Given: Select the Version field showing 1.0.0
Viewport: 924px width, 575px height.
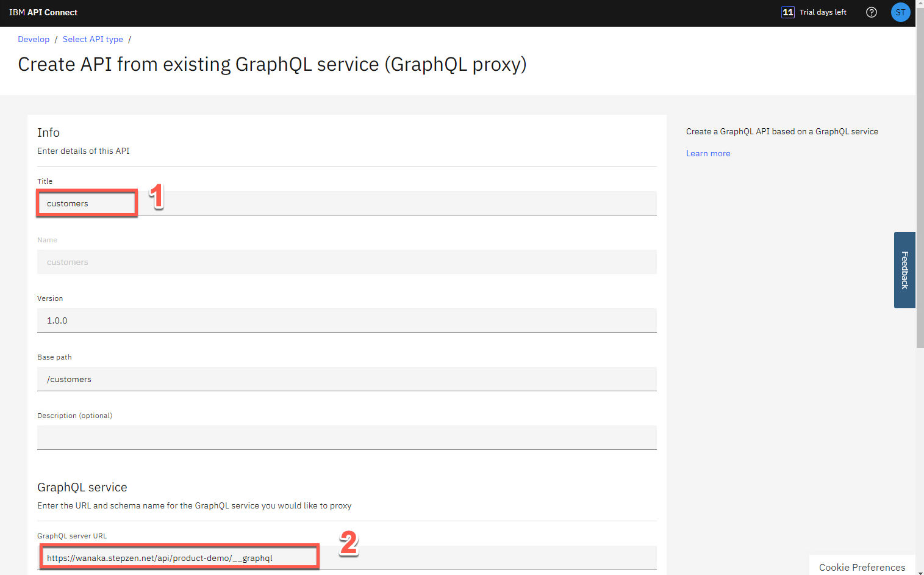Looking at the screenshot, I should [346, 320].
